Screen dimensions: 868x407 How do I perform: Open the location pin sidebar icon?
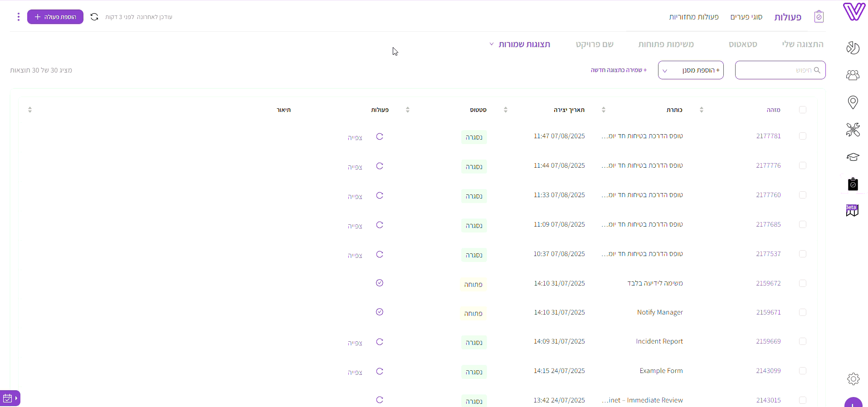(853, 102)
